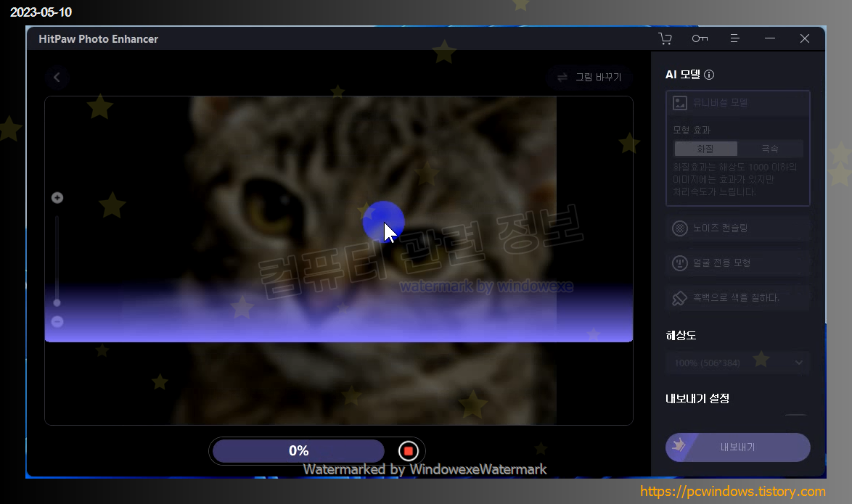Choose the 극속 effect mode
This screenshot has height=504, width=852.
pos(770,148)
